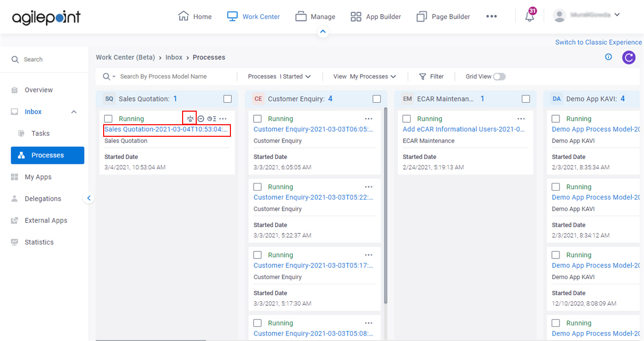Image resolution: width=644 pixels, height=341 pixels.
Task: Click the cancel process circle-minus icon
Action: tap(201, 119)
